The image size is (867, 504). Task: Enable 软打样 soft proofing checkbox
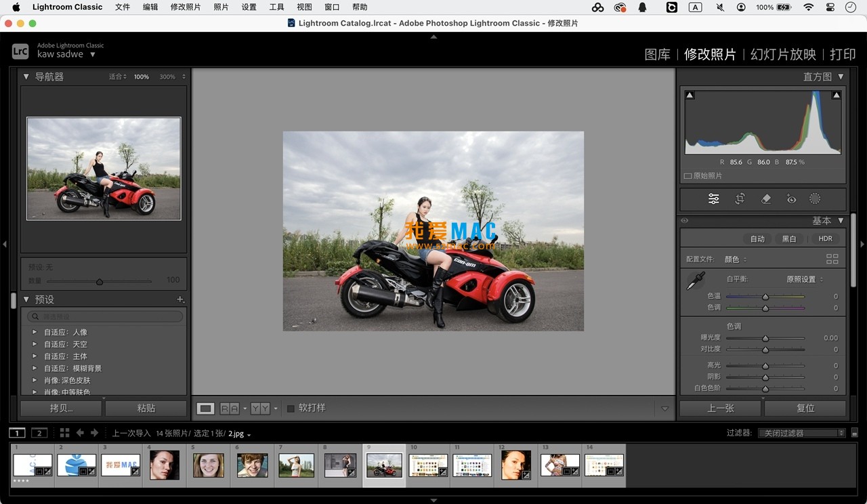tap(291, 408)
